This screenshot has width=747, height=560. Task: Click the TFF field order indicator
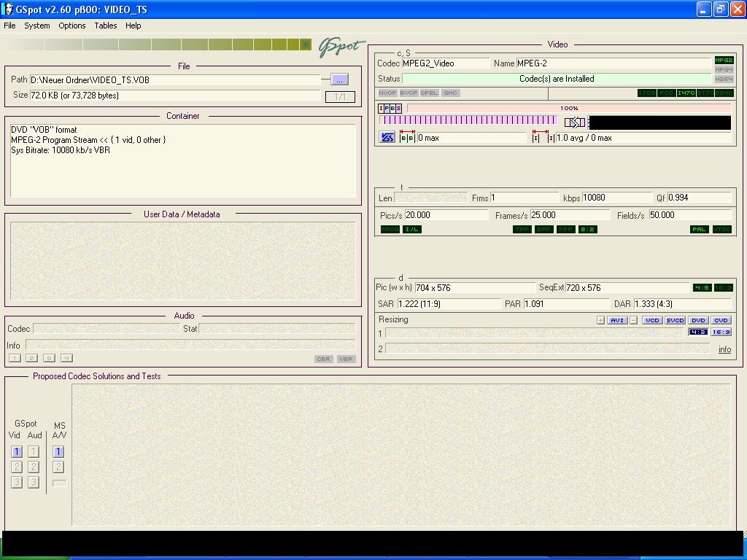point(522,230)
